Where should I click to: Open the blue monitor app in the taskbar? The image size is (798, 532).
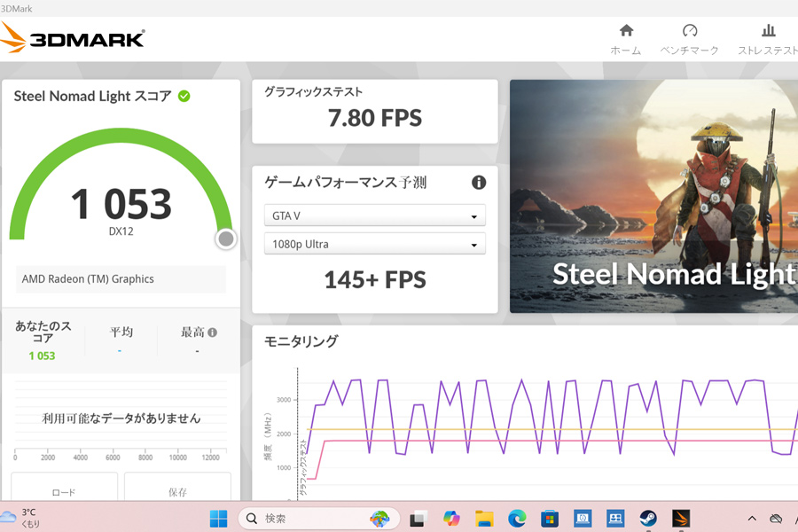(583, 519)
